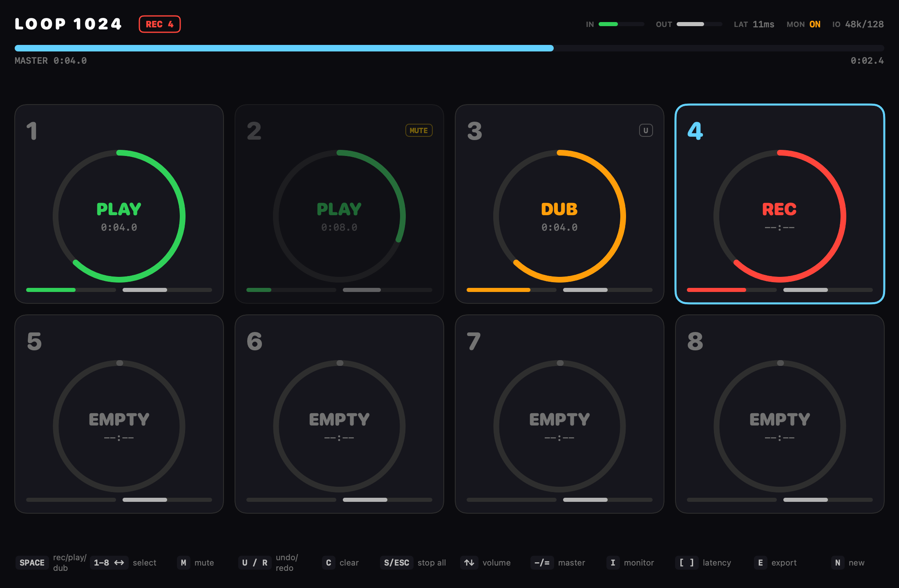
Task: Click track number 4 label
Action: coord(695,131)
